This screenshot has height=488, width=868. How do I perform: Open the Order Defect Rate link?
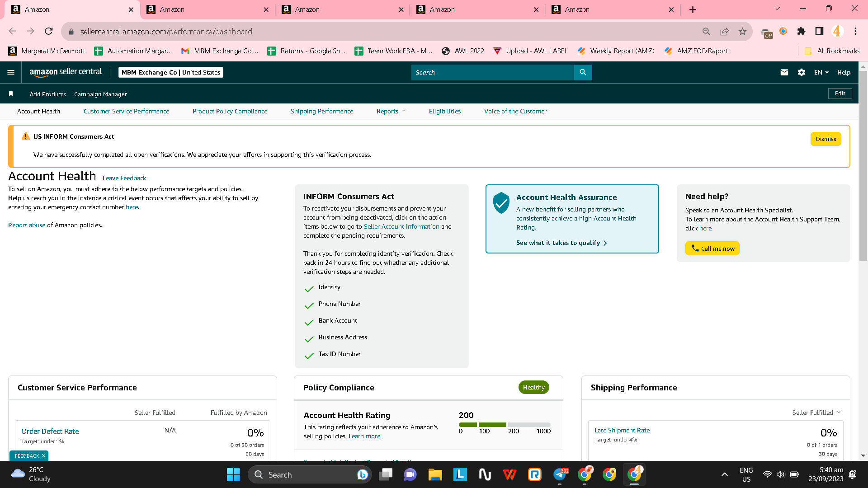(x=50, y=432)
